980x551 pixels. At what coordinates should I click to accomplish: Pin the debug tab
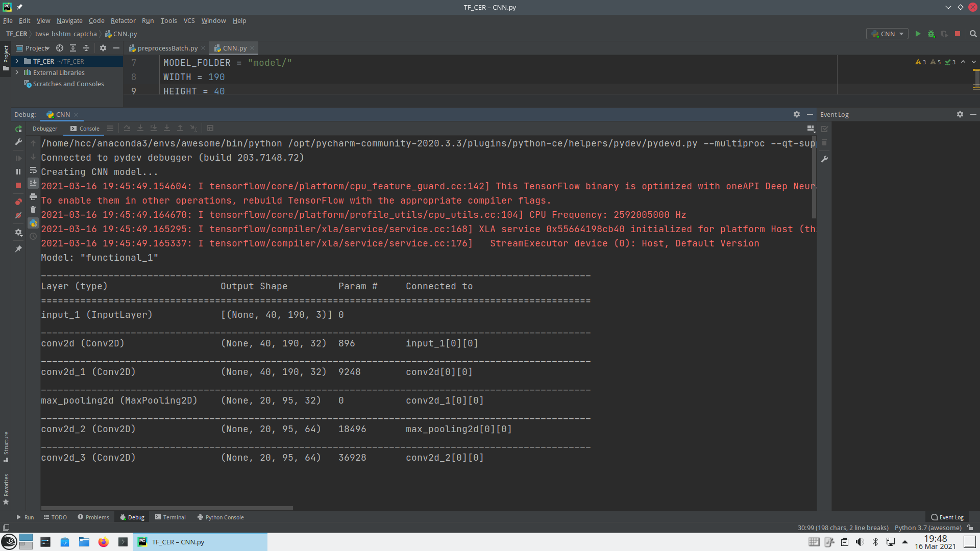pyautogui.click(x=18, y=249)
